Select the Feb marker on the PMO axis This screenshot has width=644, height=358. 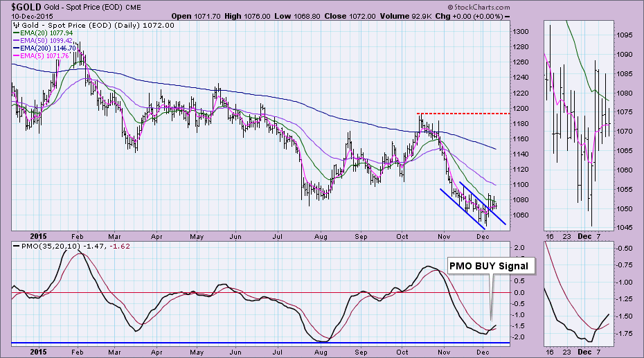(78, 350)
